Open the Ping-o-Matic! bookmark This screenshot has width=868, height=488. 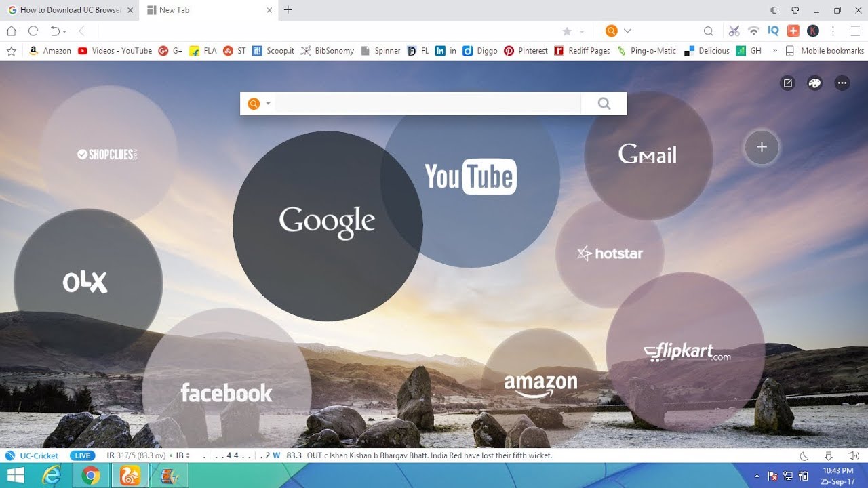pyautogui.click(x=647, y=51)
